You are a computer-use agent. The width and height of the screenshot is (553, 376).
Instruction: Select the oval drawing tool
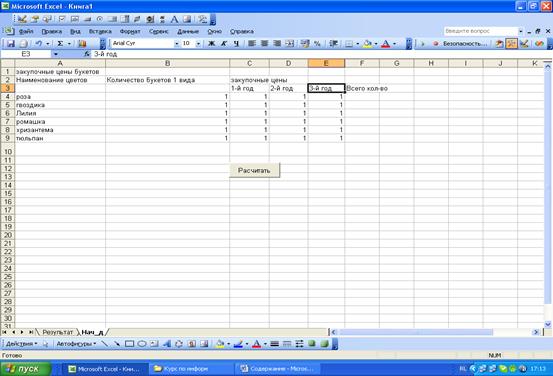click(x=142, y=344)
